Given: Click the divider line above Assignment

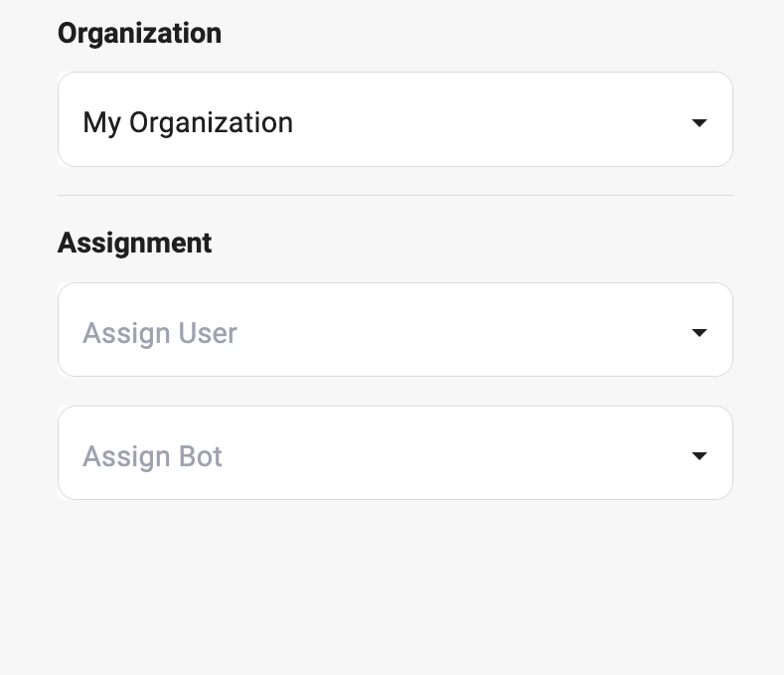Looking at the screenshot, I should tap(394, 195).
